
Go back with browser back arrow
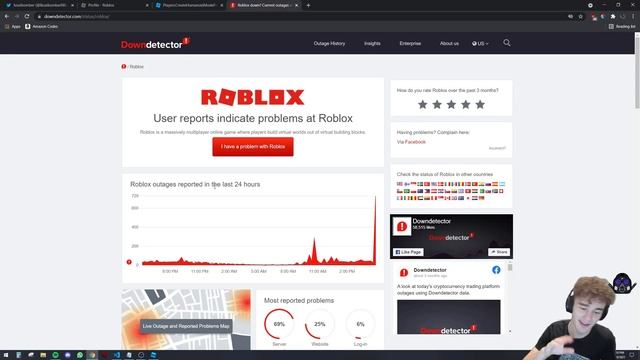tap(7, 16)
